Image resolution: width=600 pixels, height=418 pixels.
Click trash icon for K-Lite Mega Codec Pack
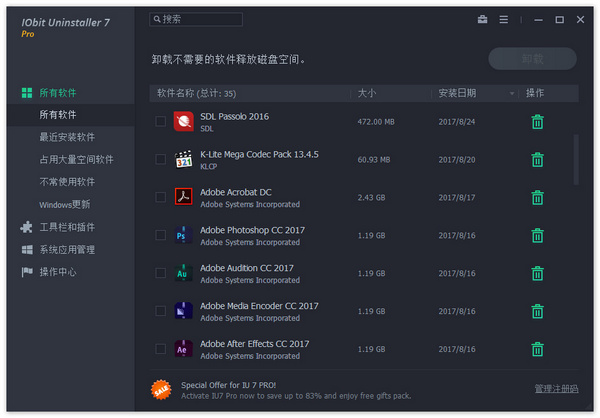pos(537,160)
